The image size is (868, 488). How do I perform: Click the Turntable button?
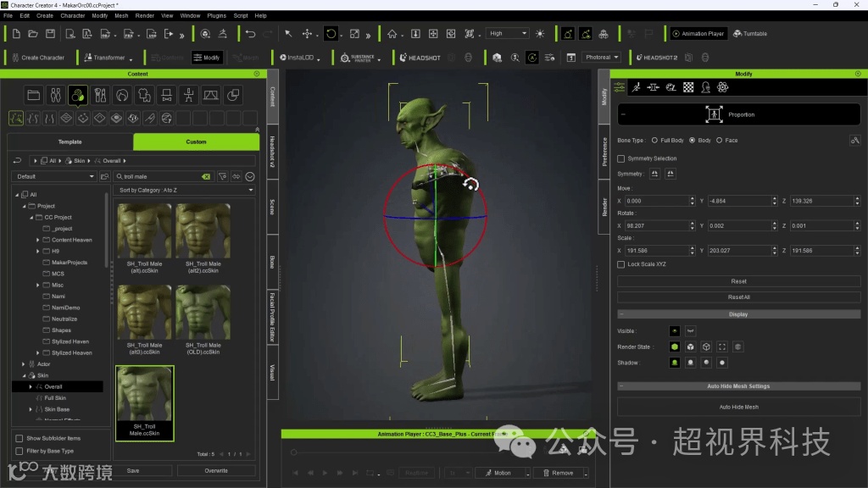[x=749, y=34]
